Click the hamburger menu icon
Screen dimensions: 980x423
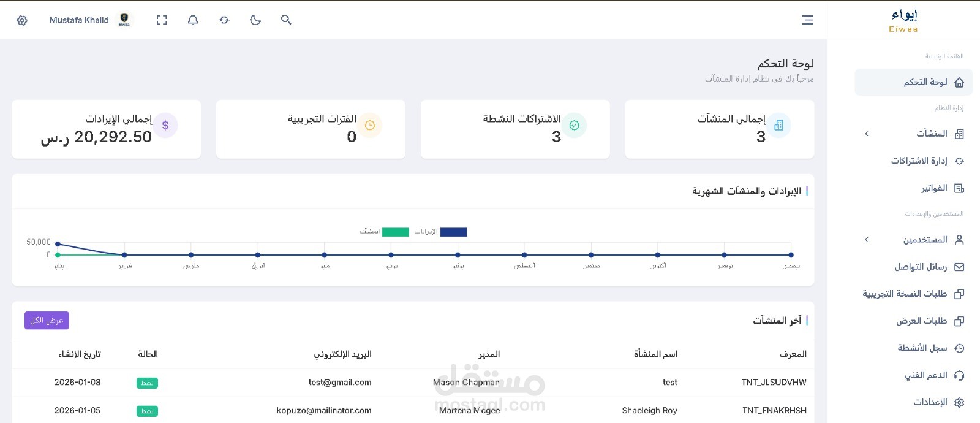click(x=807, y=20)
